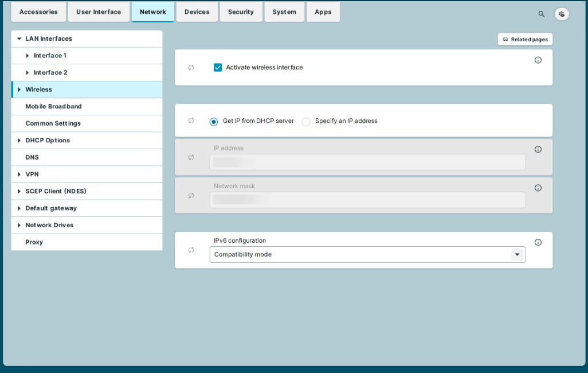Image resolution: width=588 pixels, height=373 pixels.
Task: Uncheck Activate wireless interface checkbox
Action: [218, 68]
